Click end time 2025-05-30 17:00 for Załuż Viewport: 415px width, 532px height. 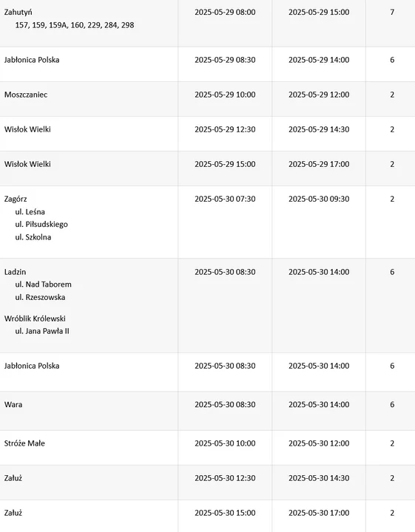coord(319,513)
